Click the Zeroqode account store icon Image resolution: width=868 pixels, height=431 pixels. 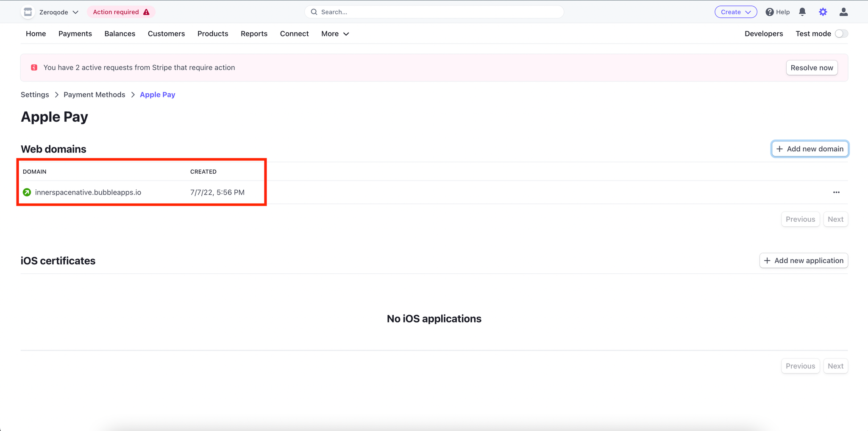(28, 12)
